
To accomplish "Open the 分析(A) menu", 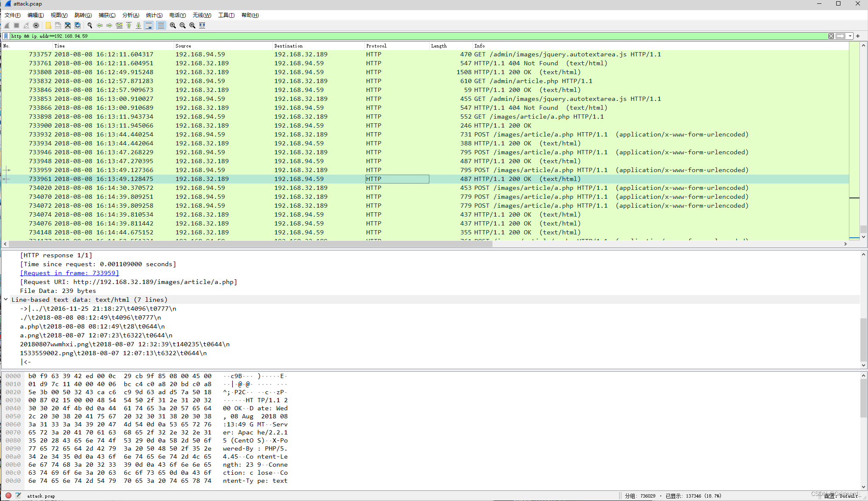I will tap(131, 15).
